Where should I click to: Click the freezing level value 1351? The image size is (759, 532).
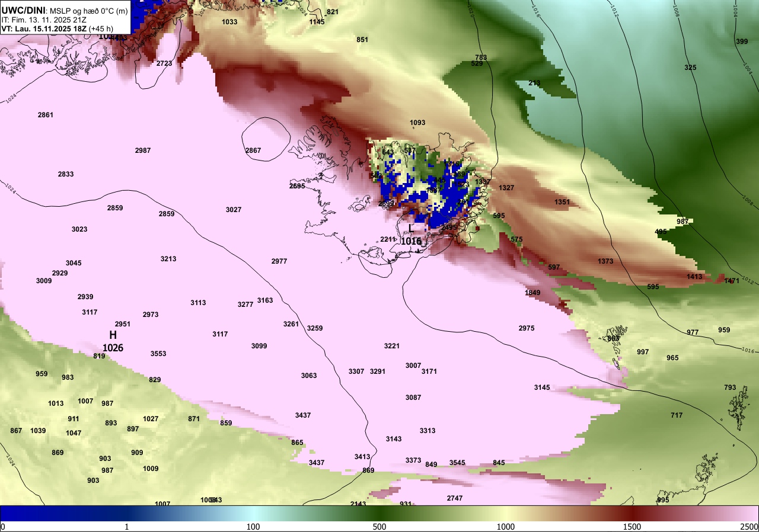(x=562, y=202)
